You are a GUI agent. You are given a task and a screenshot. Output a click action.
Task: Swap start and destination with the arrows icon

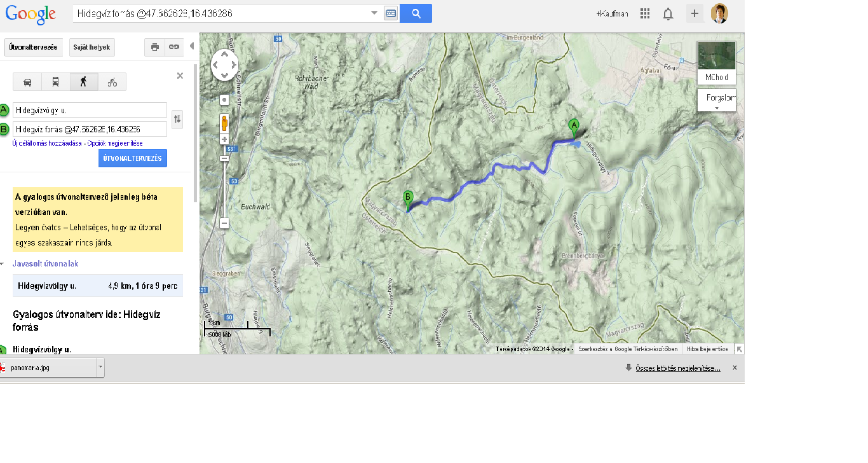[177, 119]
